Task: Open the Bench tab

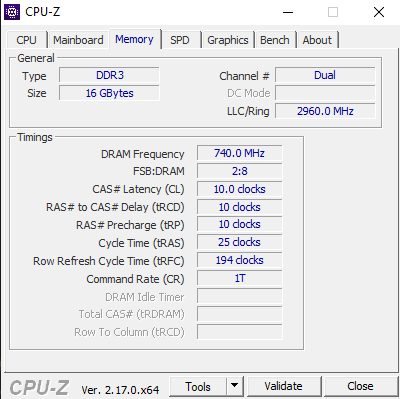Action: tap(275, 40)
